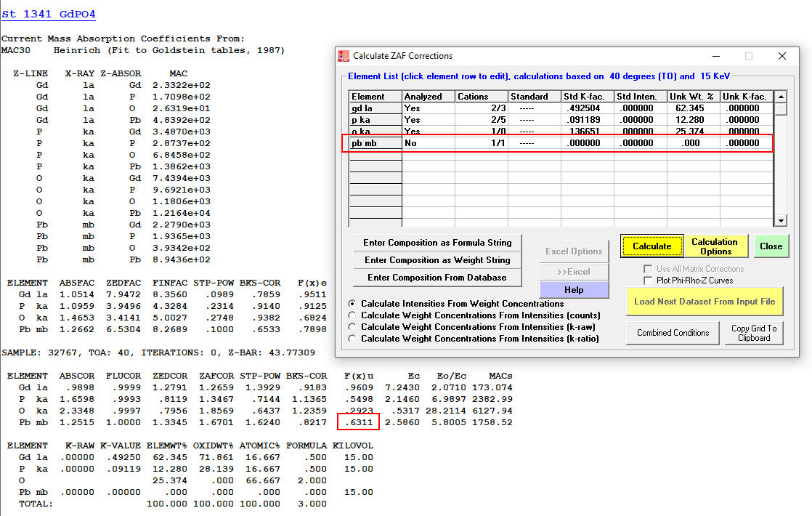Open Combined Conditions
Viewport: 812px width, 516px height.
[673, 333]
